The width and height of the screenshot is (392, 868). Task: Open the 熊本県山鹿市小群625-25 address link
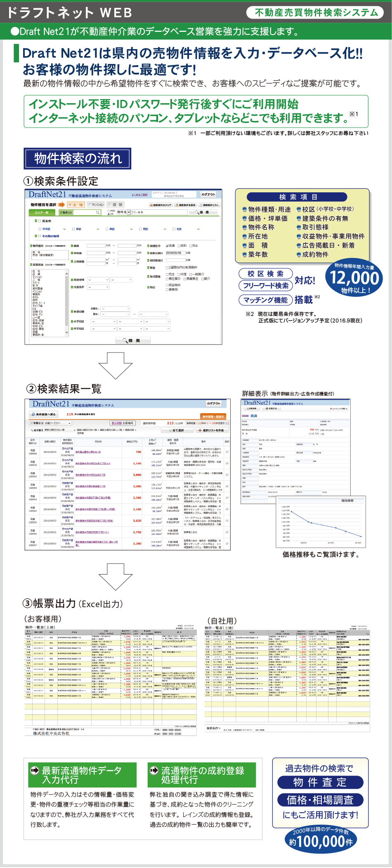tap(88, 452)
